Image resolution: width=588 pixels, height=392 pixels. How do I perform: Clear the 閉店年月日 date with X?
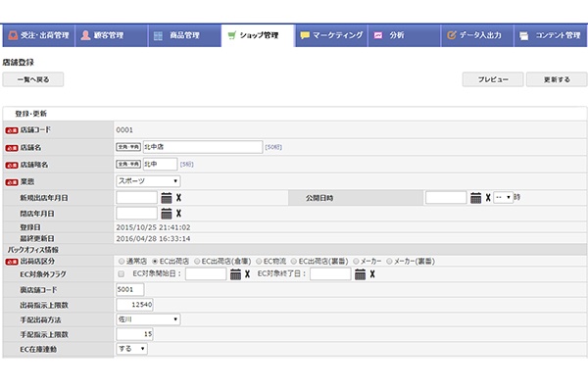[x=178, y=213]
